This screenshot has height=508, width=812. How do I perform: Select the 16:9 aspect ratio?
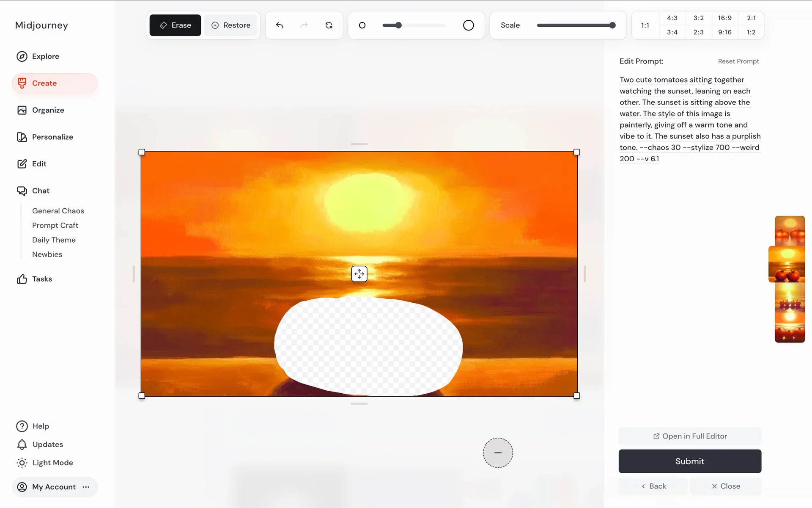point(724,18)
